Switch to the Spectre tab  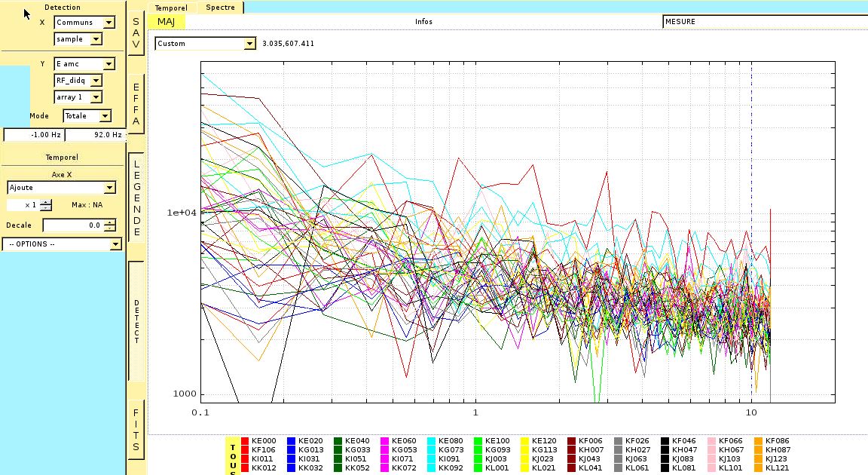click(x=220, y=8)
